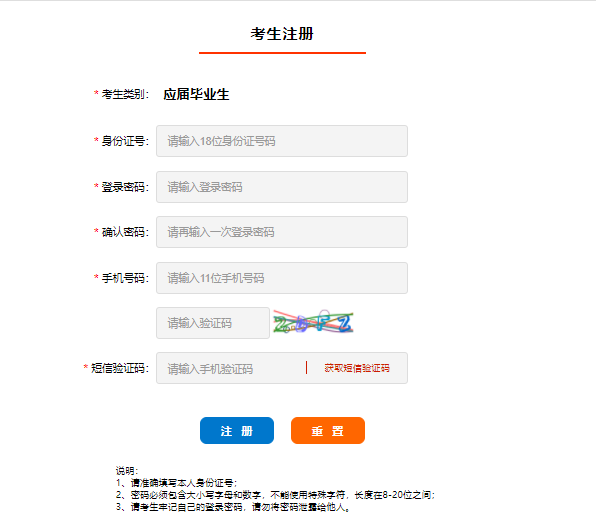Click the 身份证号 input field
This screenshot has height=518, width=596.
click(x=282, y=141)
